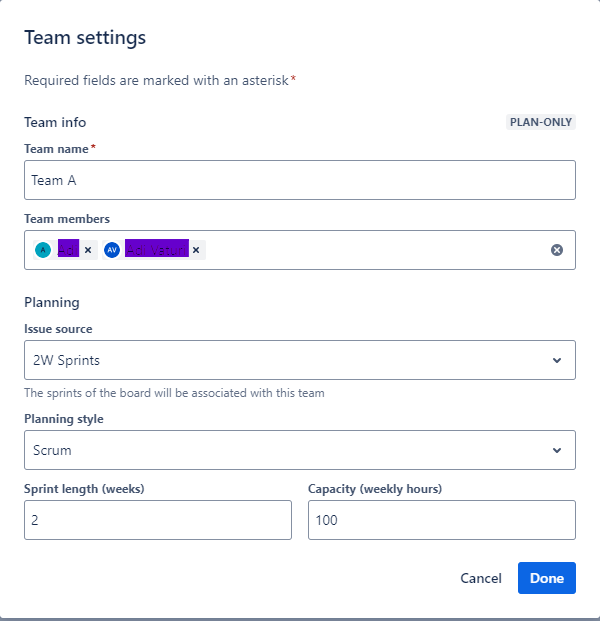Click the Issue source label

click(x=58, y=329)
